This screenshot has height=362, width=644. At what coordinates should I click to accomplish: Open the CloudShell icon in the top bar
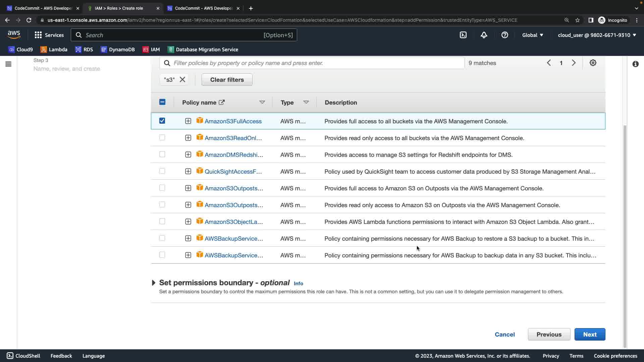point(463,35)
